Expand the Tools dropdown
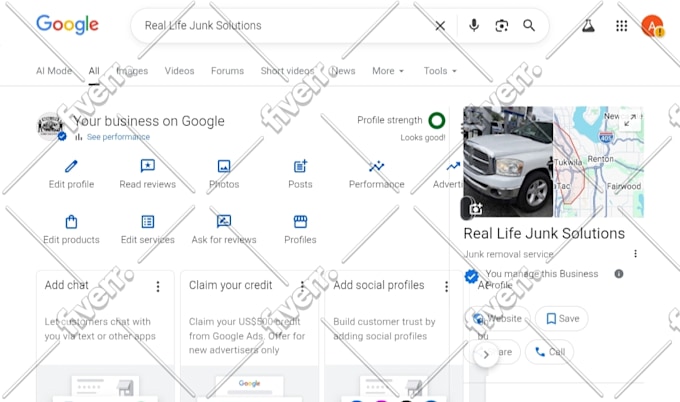Image resolution: width=680 pixels, height=402 pixels. point(440,71)
